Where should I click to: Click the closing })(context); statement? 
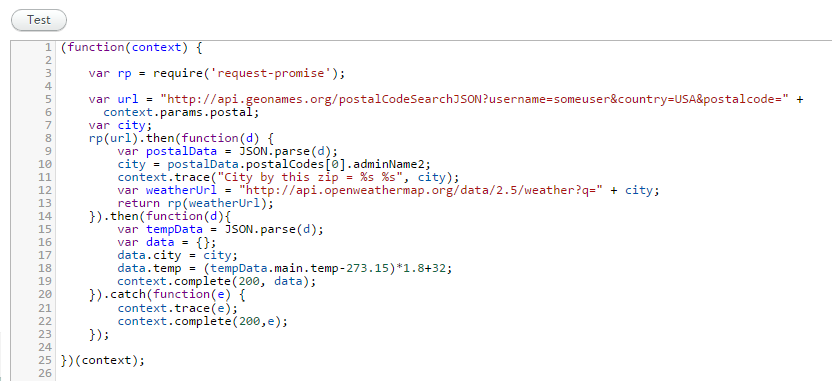(x=103, y=360)
